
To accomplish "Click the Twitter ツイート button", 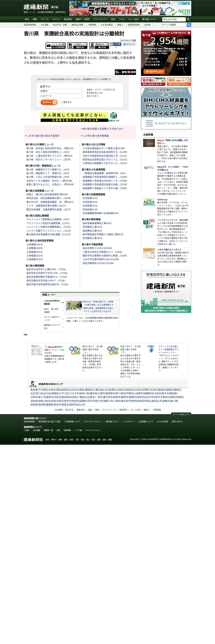I will point(129,44).
